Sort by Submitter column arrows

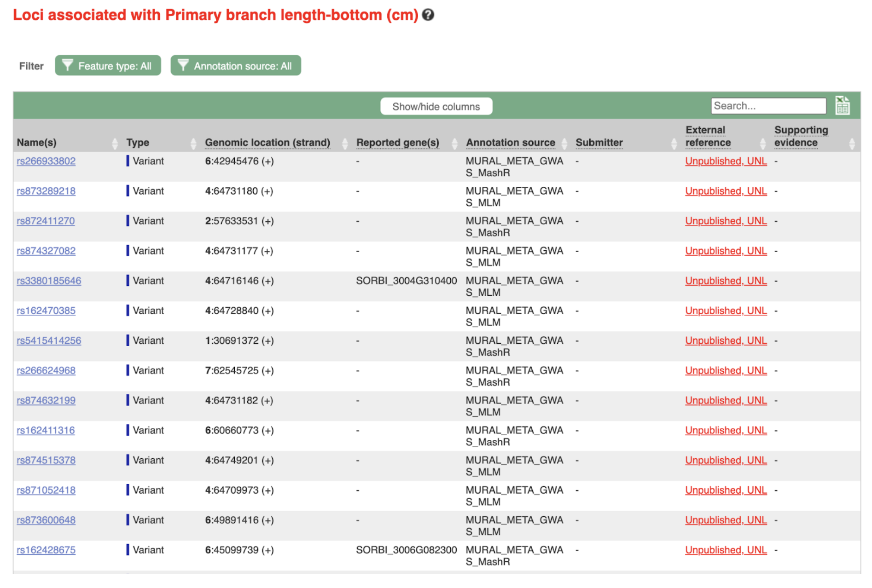coord(674,144)
